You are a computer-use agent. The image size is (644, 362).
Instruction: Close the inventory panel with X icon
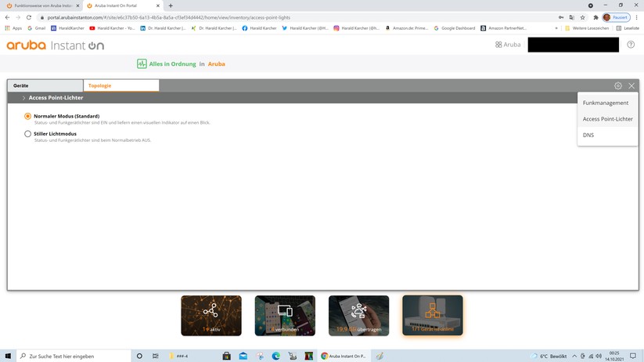click(631, 85)
